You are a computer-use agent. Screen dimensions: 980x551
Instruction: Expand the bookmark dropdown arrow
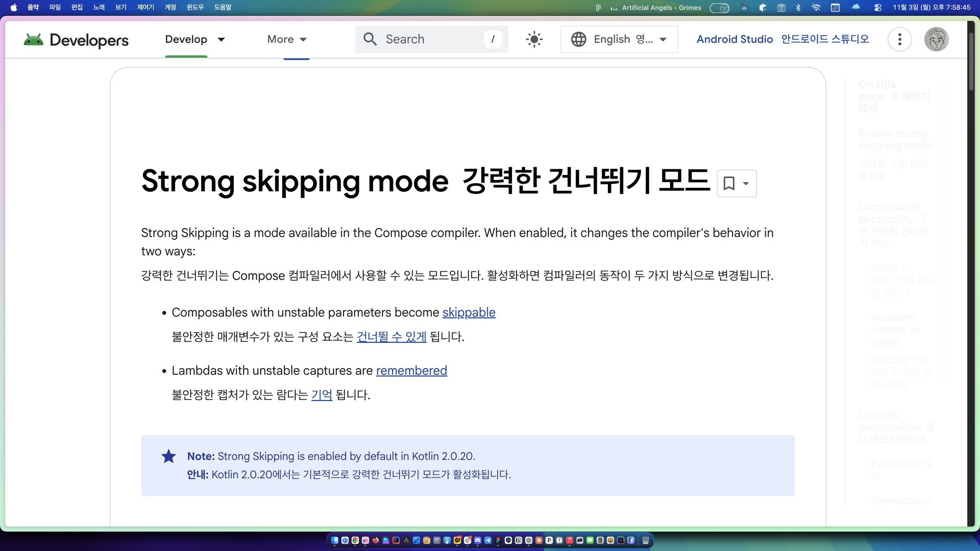point(746,184)
